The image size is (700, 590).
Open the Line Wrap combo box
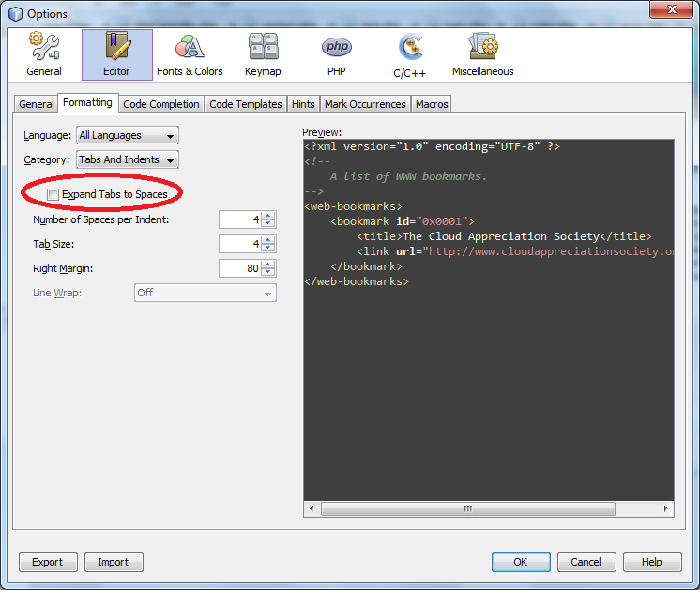coord(205,293)
